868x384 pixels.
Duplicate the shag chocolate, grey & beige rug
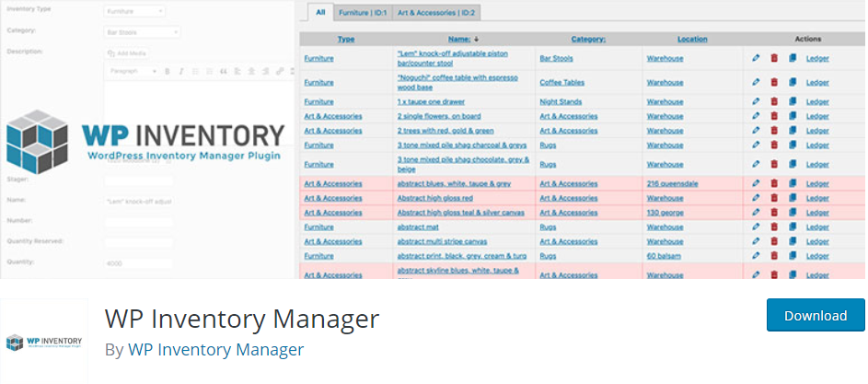pos(793,165)
